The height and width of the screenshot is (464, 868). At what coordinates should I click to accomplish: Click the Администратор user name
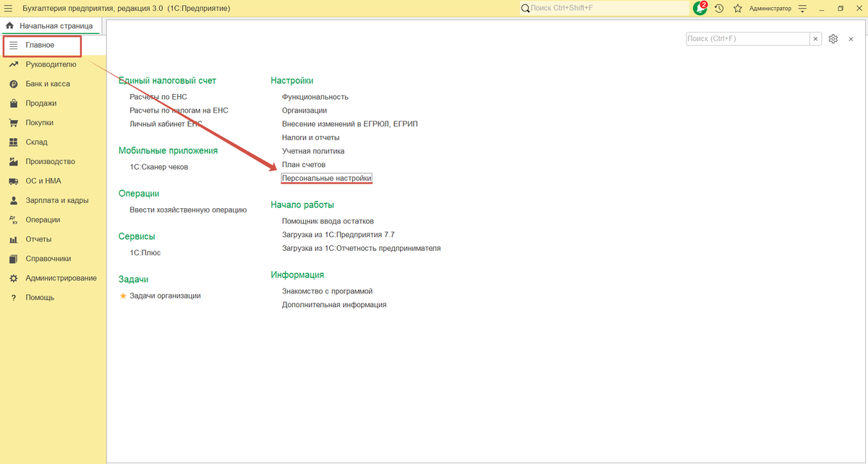pos(770,8)
